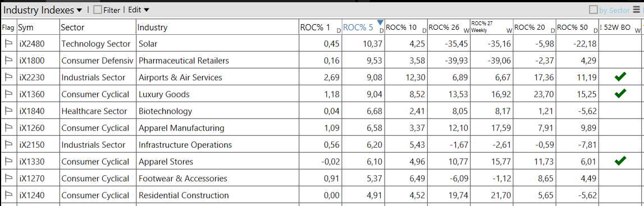Expand the Edit dropdown menu
The height and width of the screenshot is (206, 644).
(x=139, y=10)
